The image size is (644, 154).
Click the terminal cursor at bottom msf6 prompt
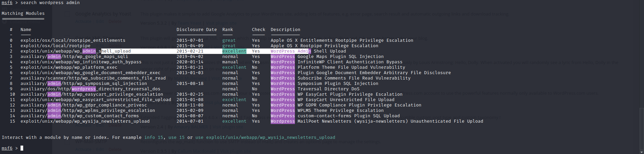tap(22, 148)
